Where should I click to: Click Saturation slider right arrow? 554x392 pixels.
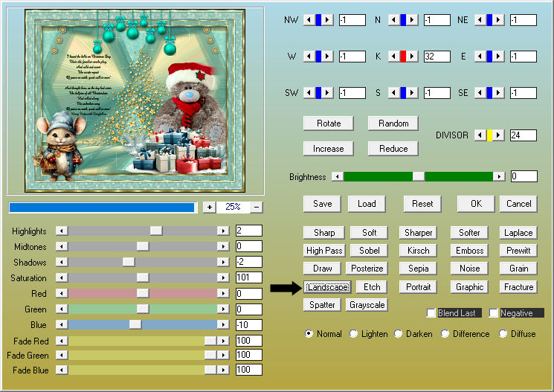point(223,277)
